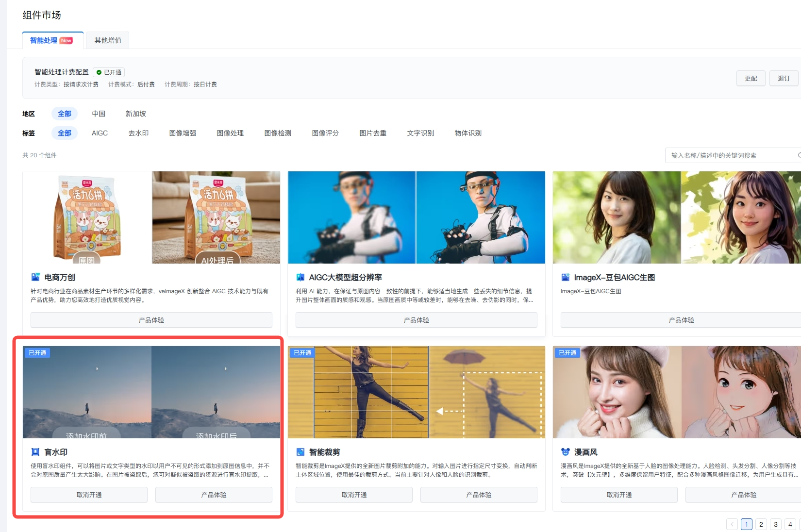
Task: Click the ImageX-豆包AIGC生图 component icon
Action: [x=566, y=277]
